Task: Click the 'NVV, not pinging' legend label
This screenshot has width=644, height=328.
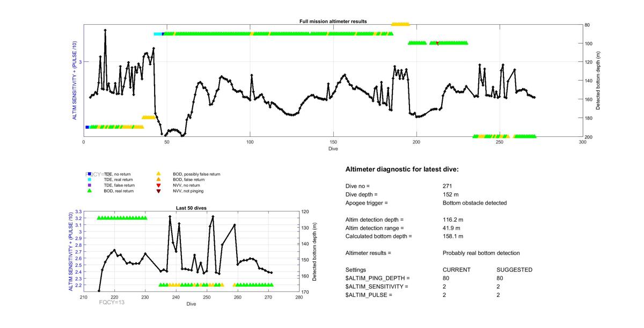Action: coord(188,191)
